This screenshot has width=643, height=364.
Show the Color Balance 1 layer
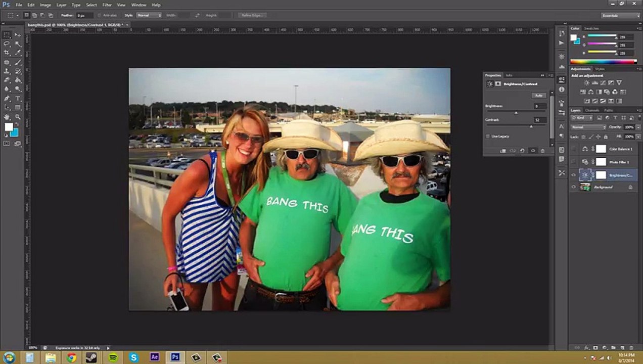[573, 149]
